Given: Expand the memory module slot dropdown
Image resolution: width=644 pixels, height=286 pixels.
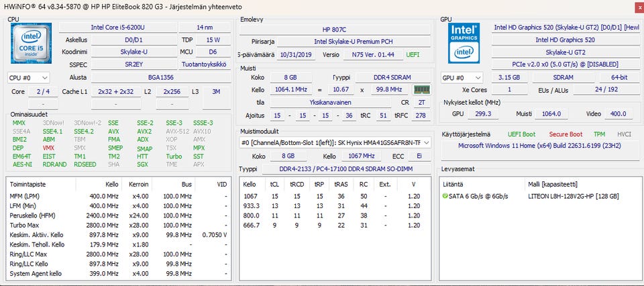Looking at the screenshot, I should tap(427, 143).
